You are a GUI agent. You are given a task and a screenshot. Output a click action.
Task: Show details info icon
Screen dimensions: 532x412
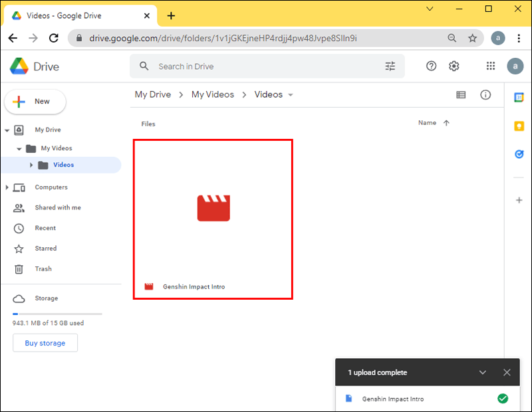(485, 95)
